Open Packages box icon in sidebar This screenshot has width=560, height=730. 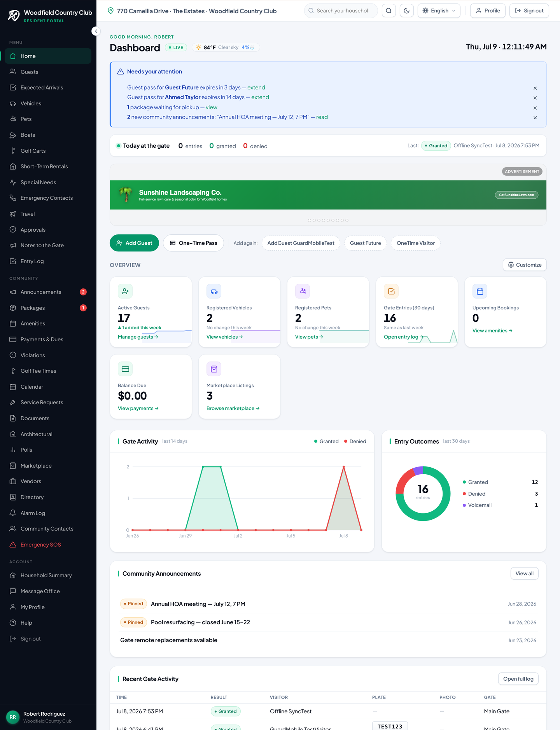[x=13, y=308]
